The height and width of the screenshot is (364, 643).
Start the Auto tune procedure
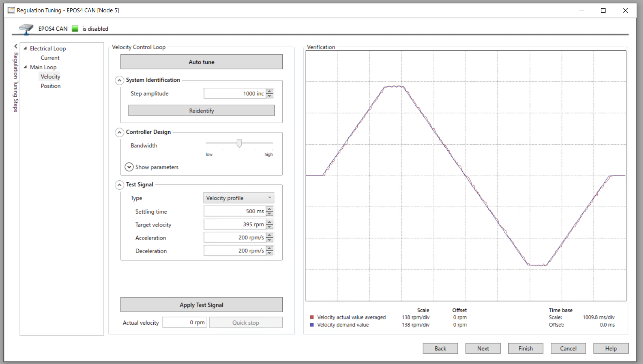[201, 62]
